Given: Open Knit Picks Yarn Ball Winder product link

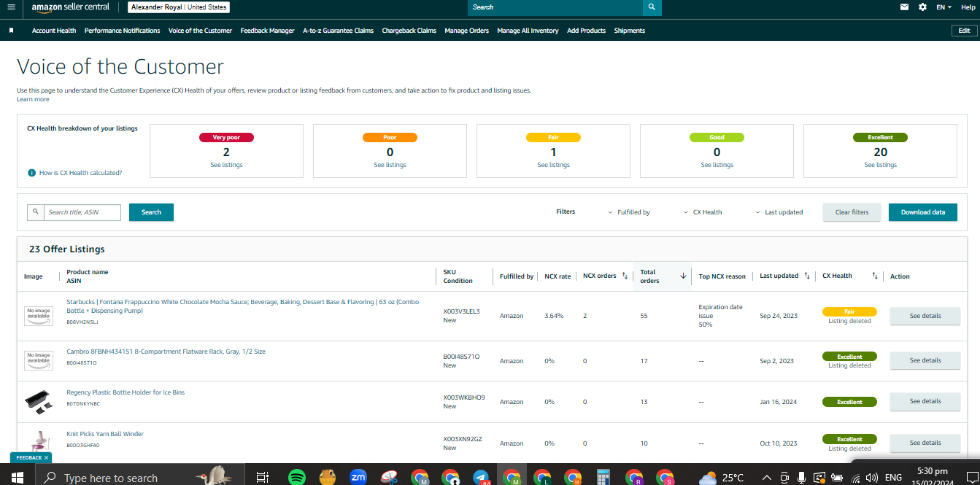Looking at the screenshot, I should (105, 434).
